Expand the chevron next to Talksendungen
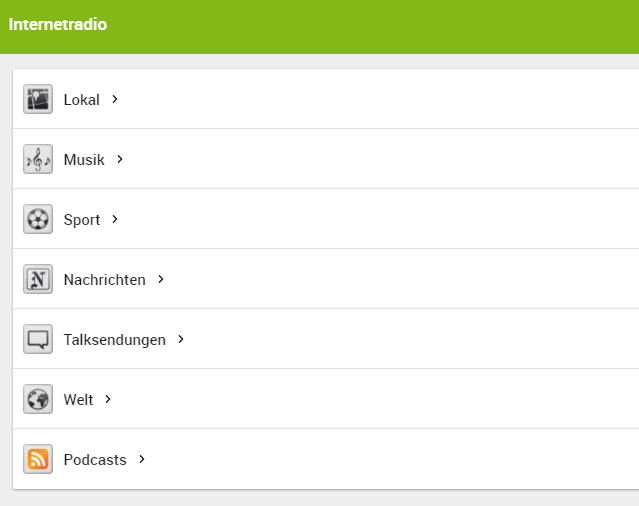 click(x=181, y=339)
